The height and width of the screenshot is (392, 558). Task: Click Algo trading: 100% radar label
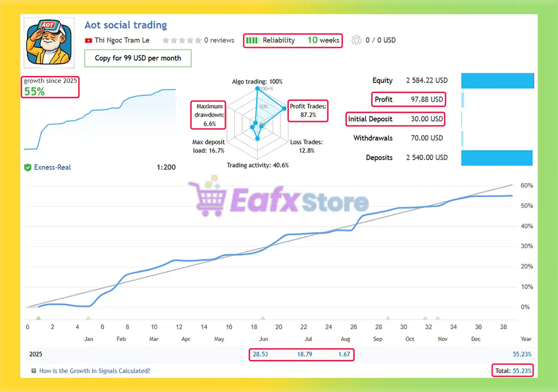(257, 81)
